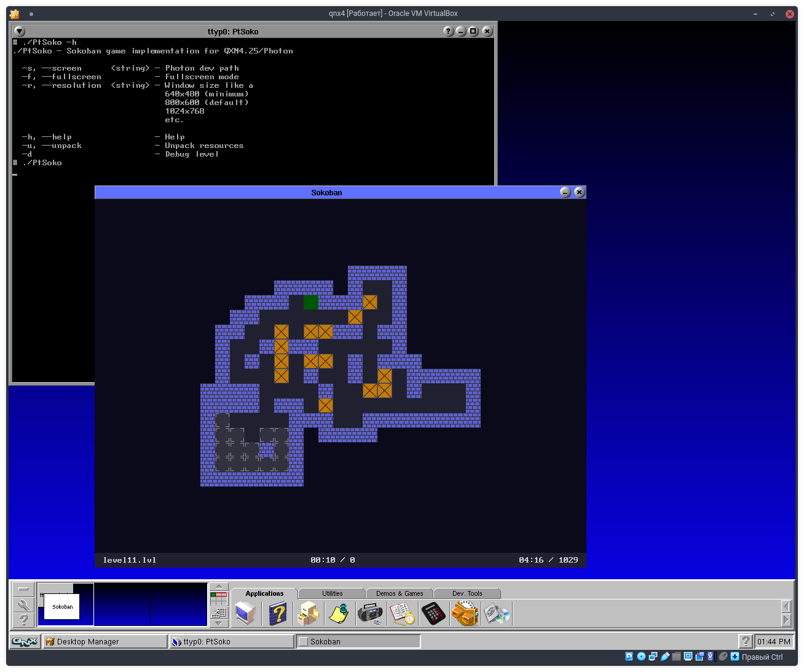Image resolution: width=804 pixels, height=672 pixels.
Task: Click pager up arrow beside workspace view
Action: pyautogui.click(x=219, y=587)
